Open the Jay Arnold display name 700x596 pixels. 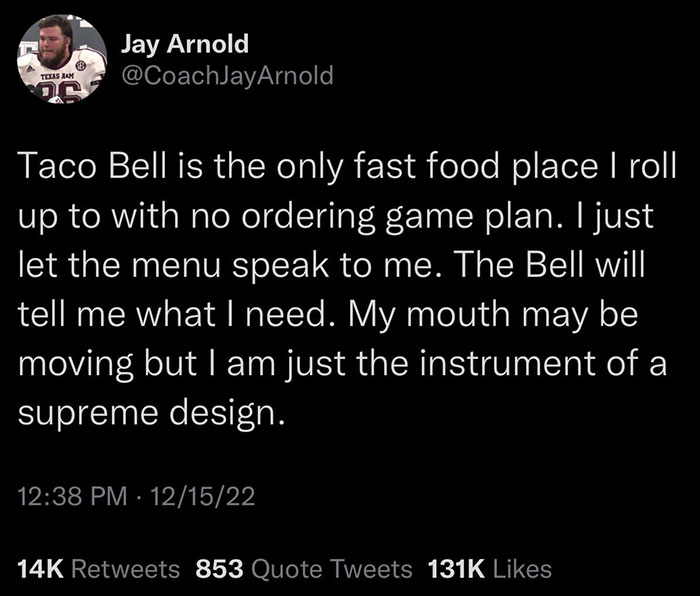point(185,45)
